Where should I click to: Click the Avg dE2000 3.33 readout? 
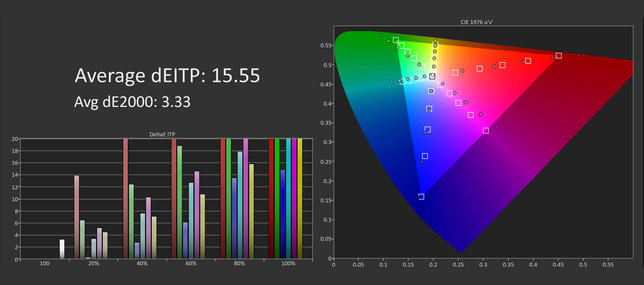[132, 102]
